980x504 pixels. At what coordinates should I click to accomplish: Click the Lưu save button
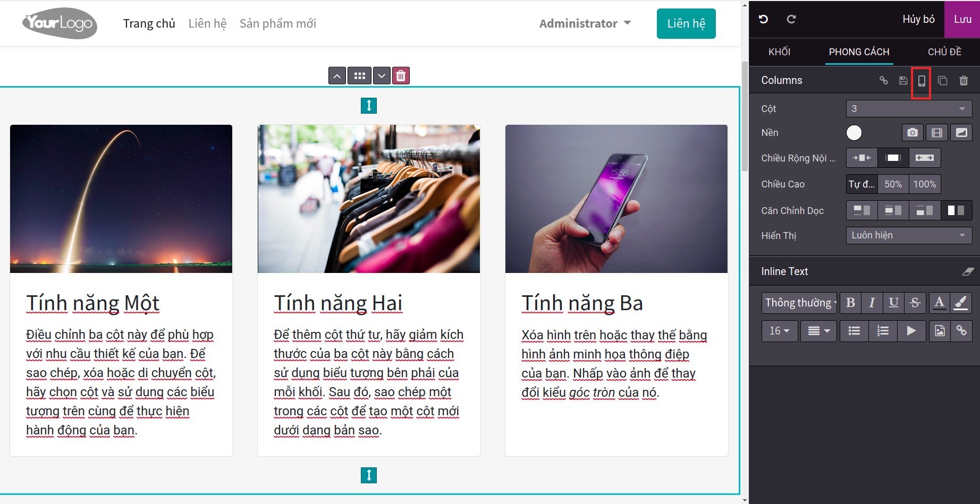click(x=962, y=19)
